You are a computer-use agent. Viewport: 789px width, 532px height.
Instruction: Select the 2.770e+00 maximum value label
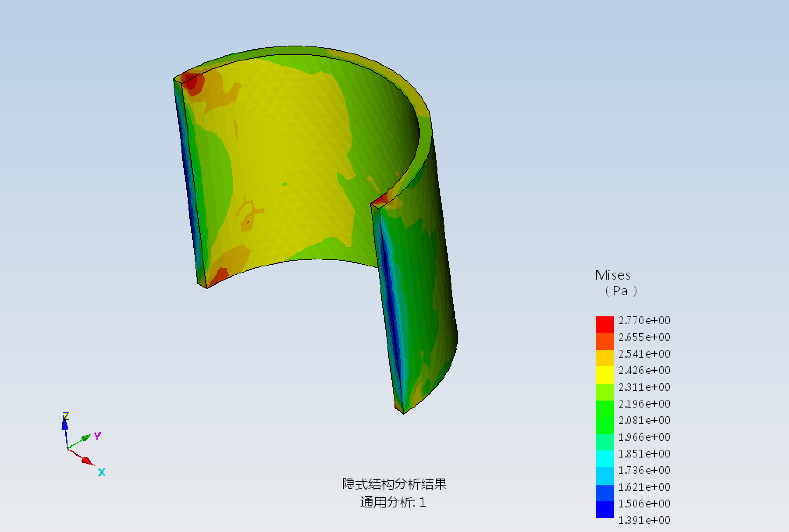click(644, 320)
